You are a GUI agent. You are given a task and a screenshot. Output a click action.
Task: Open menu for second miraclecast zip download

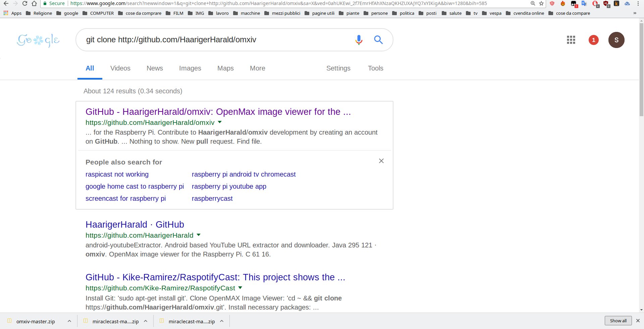click(x=222, y=321)
